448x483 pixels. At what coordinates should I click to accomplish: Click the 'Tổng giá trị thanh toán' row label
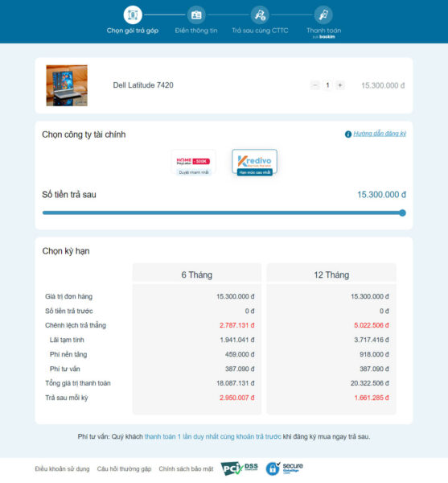78,383
